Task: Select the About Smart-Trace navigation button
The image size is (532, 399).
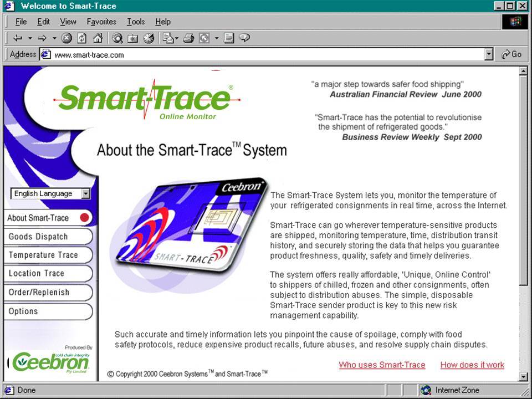Action: coord(48,218)
